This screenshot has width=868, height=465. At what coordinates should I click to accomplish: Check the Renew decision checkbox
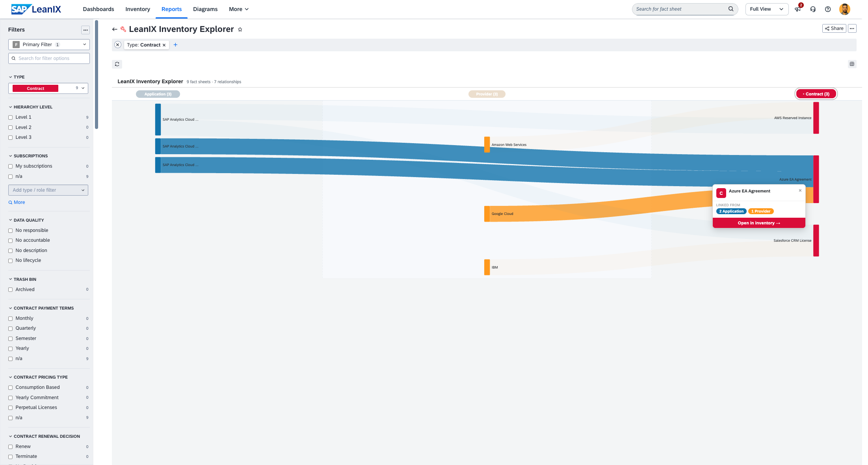(11, 447)
